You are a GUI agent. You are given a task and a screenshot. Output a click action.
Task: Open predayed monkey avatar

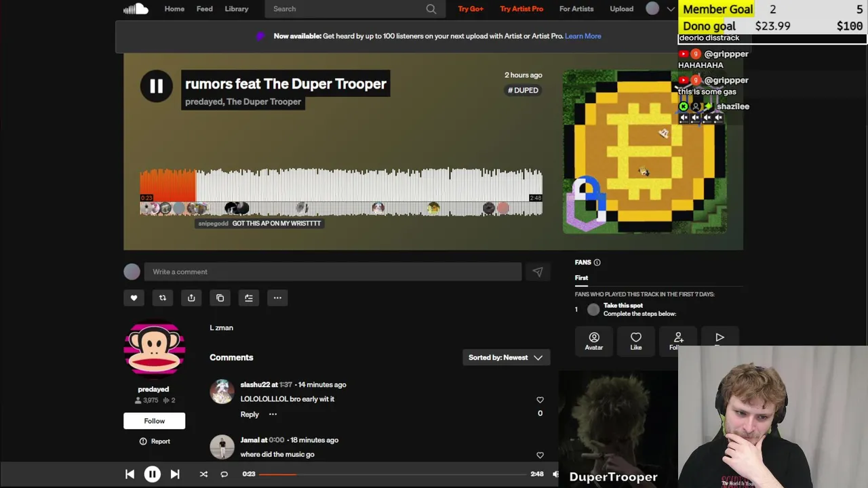(x=154, y=348)
